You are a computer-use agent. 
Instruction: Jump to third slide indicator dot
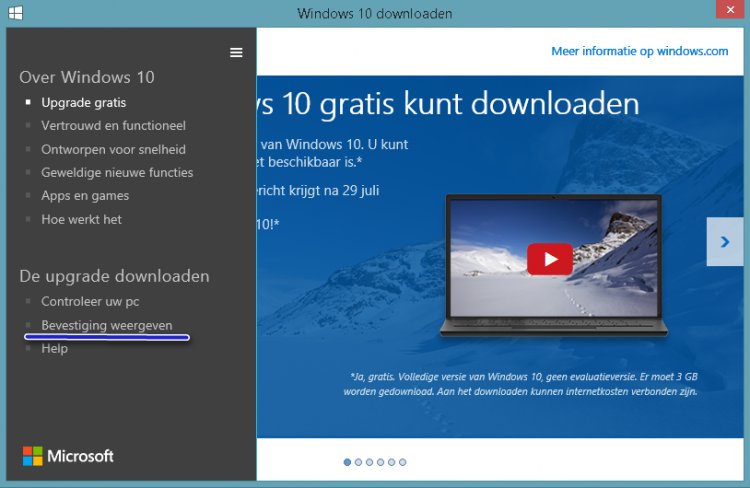point(369,462)
